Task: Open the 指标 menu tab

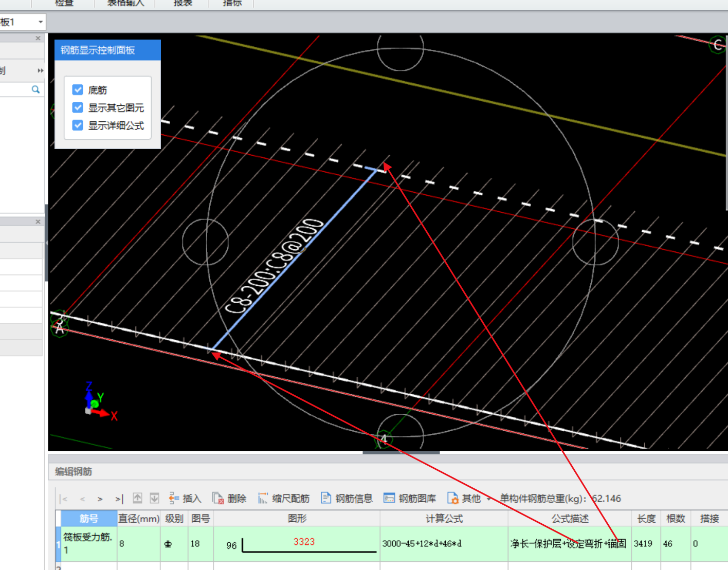Action: tap(232, 3)
